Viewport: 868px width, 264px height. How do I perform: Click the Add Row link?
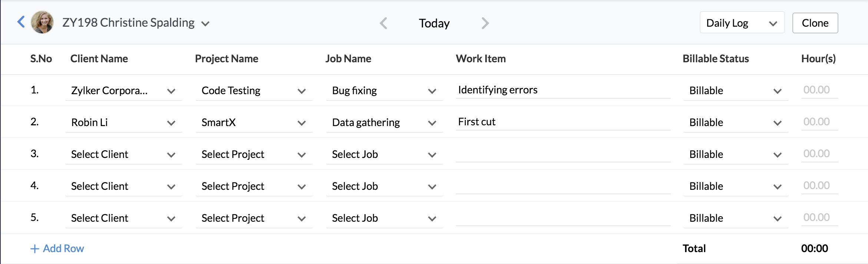point(63,248)
